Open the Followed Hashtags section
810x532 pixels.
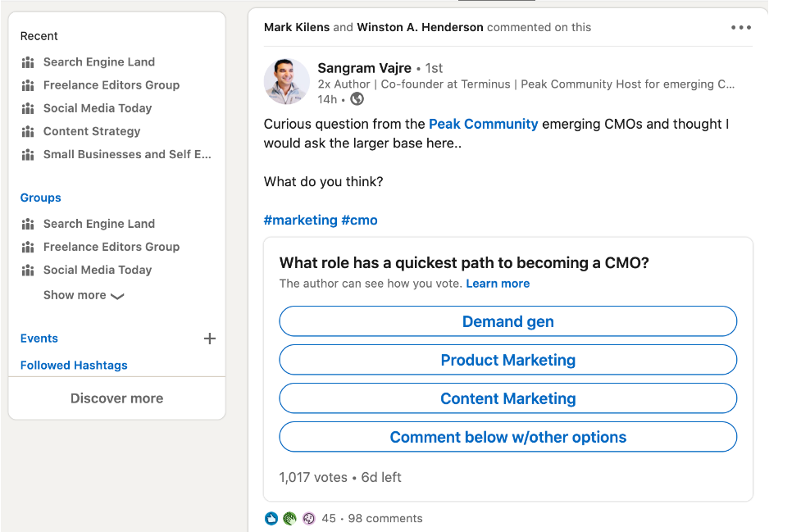(74, 366)
